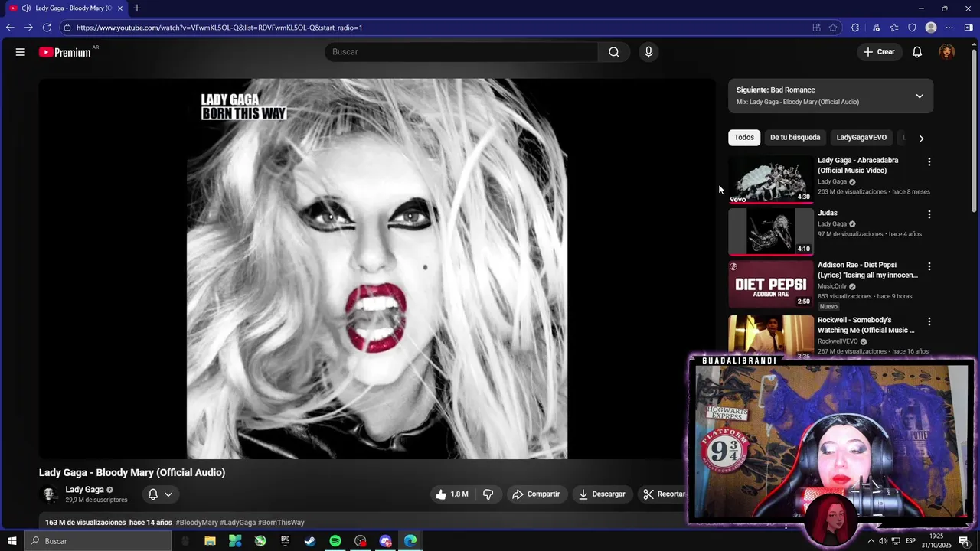Share the video with Compartir

pos(536,494)
